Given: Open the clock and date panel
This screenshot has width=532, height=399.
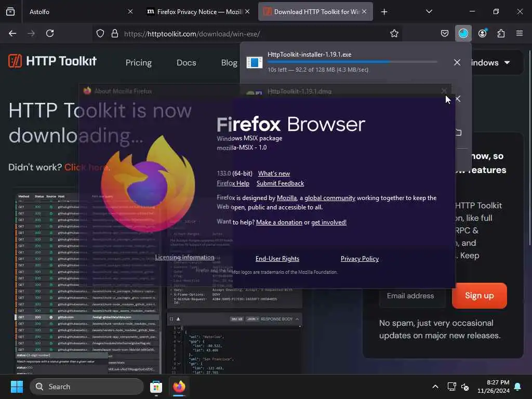Looking at the screenshot, I should tap(493, 387).
